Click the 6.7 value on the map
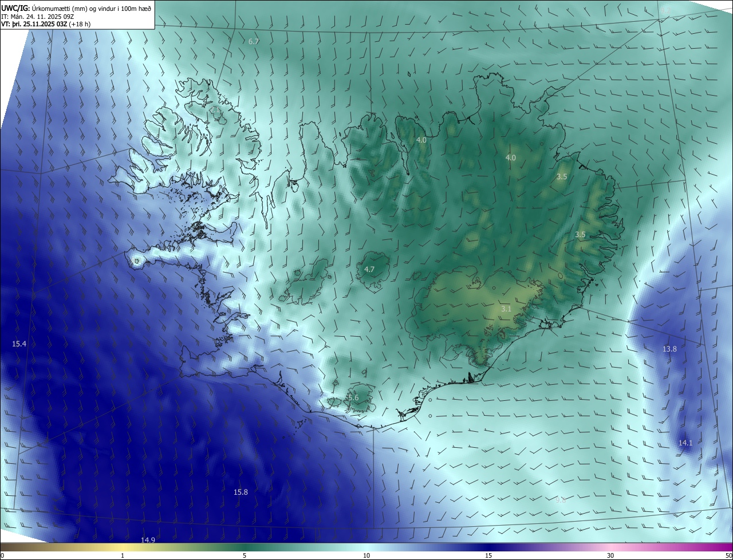This screenshot has width=733, height=560. pos(254,42)
